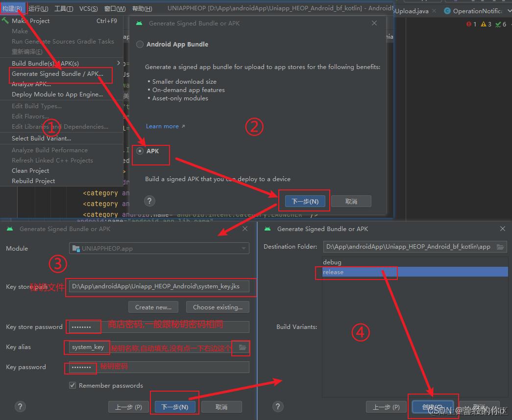Toggle the Remember passwords checkbox
The image size is (512, 420).
coord(73,385)
